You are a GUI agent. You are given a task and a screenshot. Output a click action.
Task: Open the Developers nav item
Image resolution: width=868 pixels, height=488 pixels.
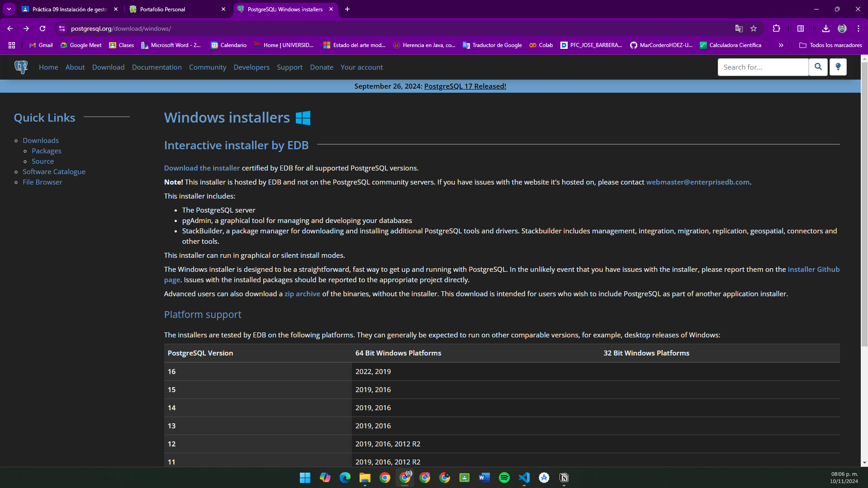click(251, 67)
